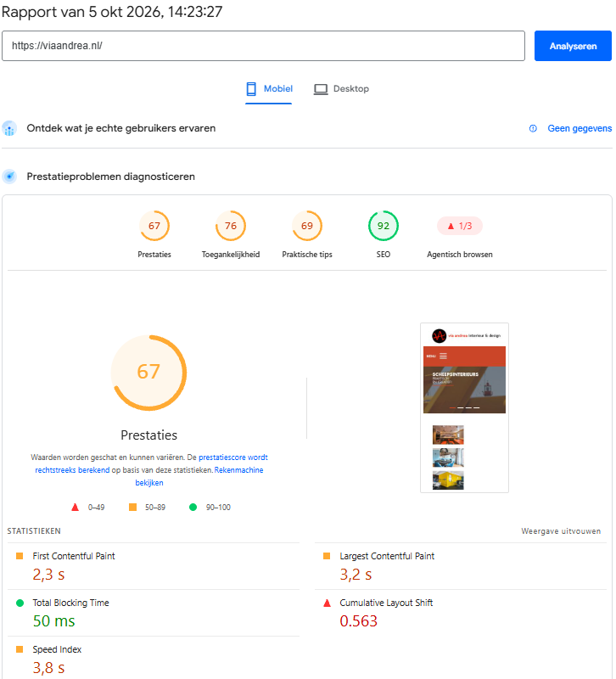Click the First Contentful Paint metric label
616x679 pixels.
point(74,556)
